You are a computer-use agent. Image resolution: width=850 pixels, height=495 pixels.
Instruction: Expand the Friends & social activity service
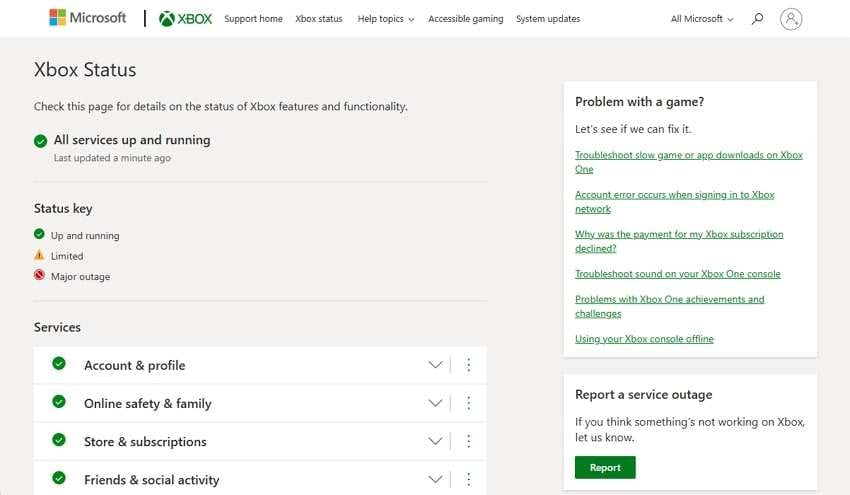pos(435,479)
